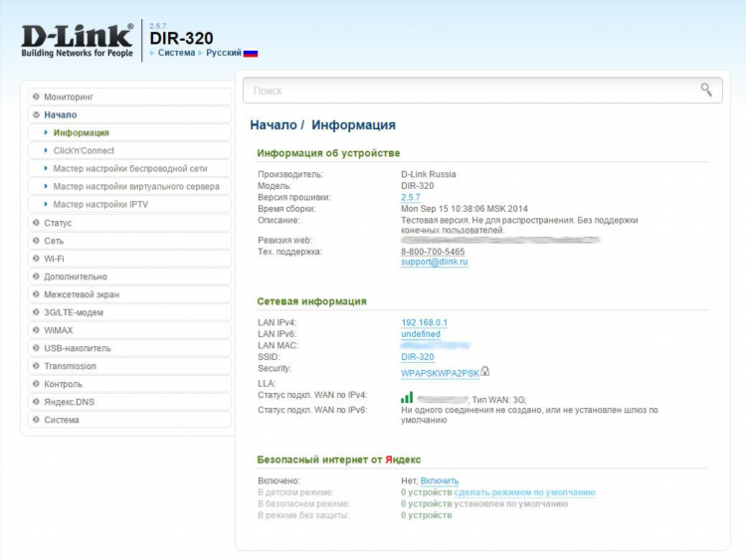
Task: Select the Информация submenu item
Action: [129, 132]
